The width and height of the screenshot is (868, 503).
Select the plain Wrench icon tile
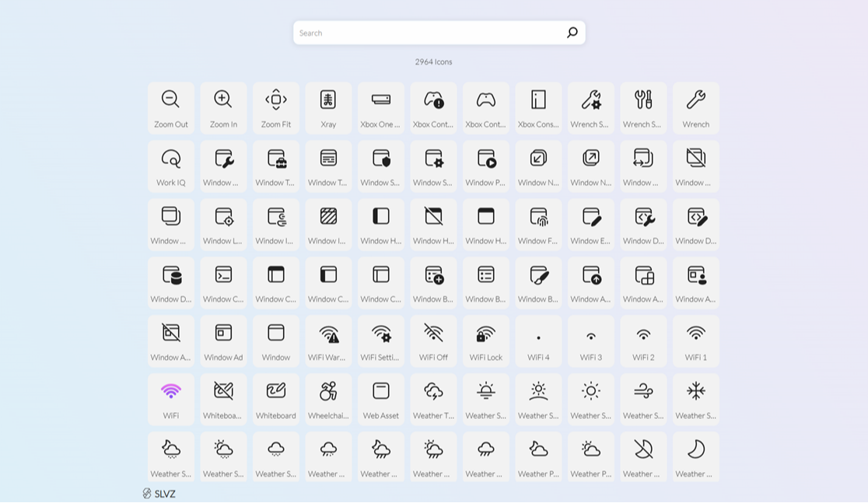(696, 108)
